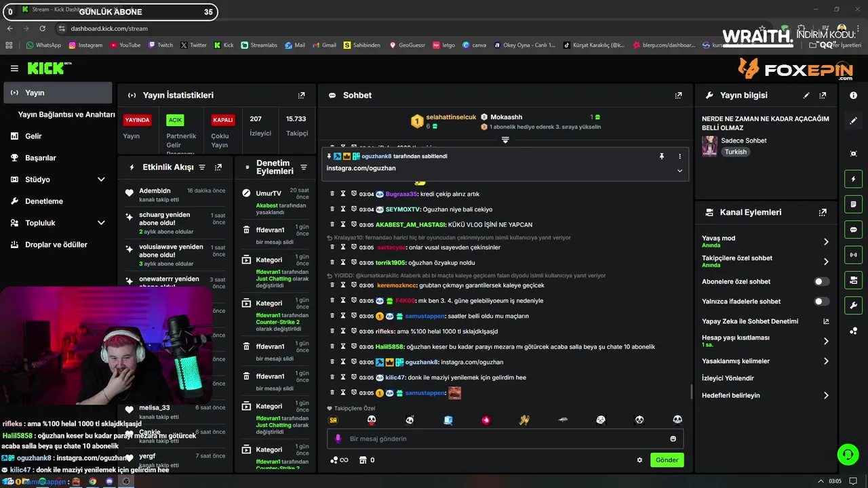Open chat settings gear icon

[639, 460]
